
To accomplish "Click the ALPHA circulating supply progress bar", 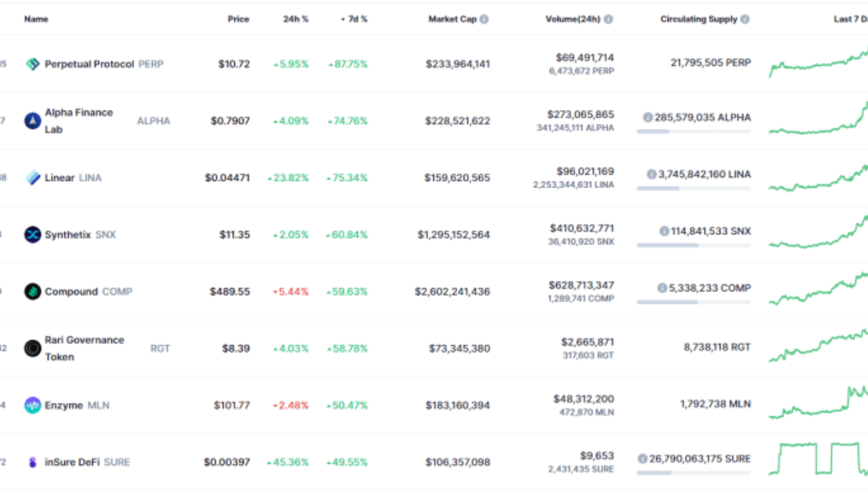I will point(693,132).
